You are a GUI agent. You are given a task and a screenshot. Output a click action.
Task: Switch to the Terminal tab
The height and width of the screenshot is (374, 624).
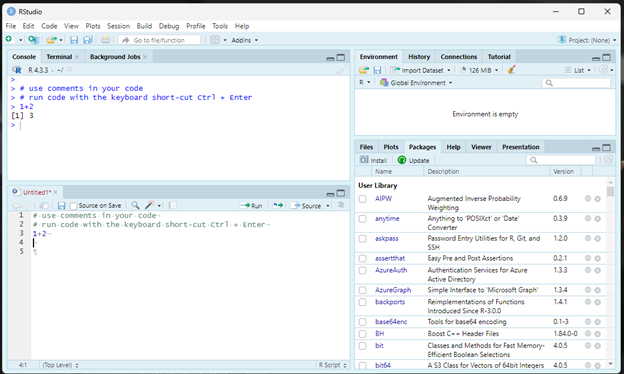point(59,57)
